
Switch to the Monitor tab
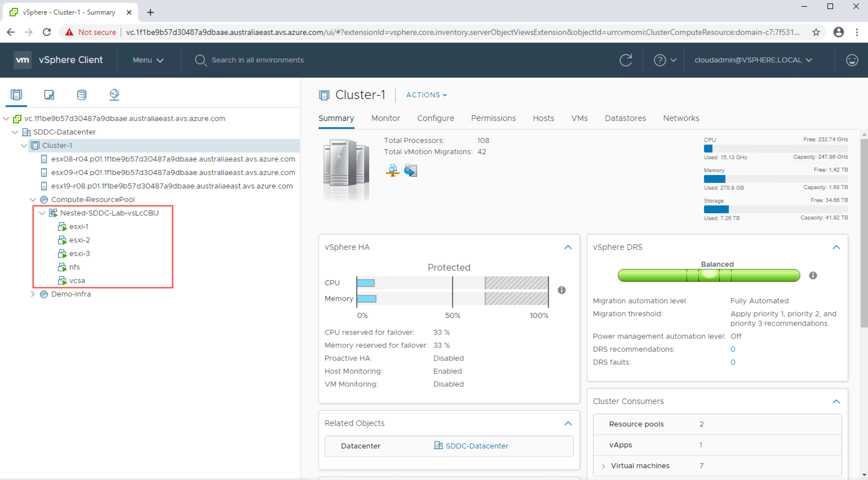[385, 118]
